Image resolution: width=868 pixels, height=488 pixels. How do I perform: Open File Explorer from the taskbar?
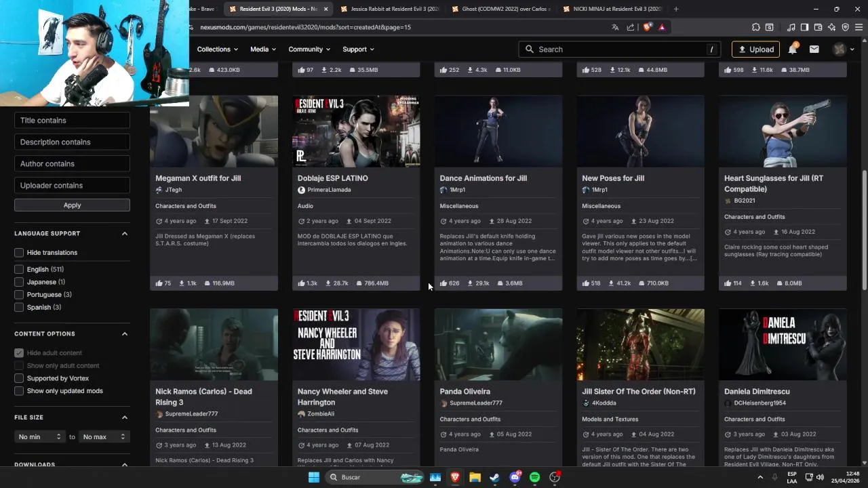(x=475, y=477)
